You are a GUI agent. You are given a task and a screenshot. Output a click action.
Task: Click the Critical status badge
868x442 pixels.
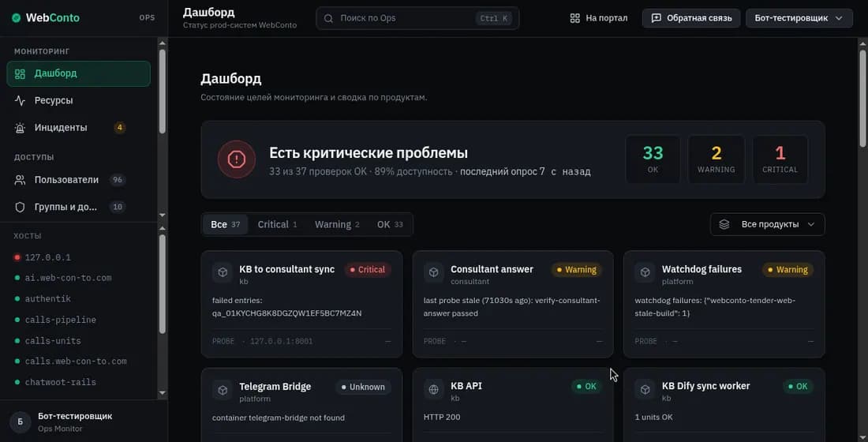368,270
